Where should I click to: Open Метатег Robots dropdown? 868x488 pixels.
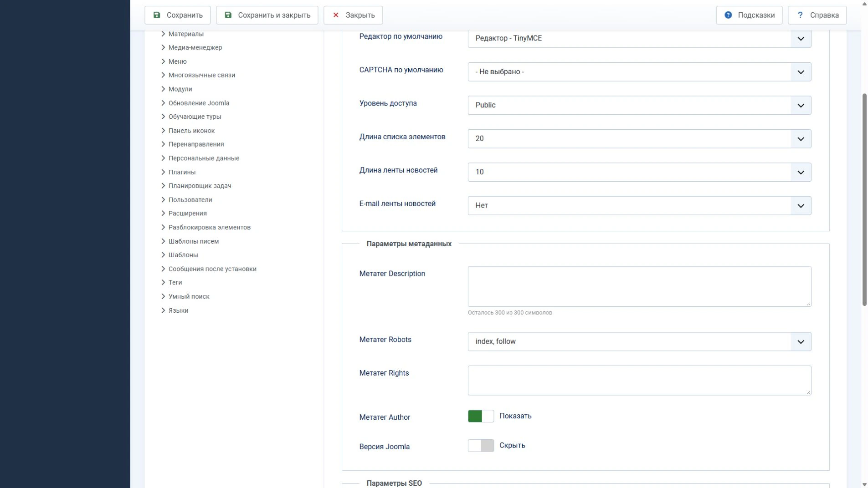639,341
